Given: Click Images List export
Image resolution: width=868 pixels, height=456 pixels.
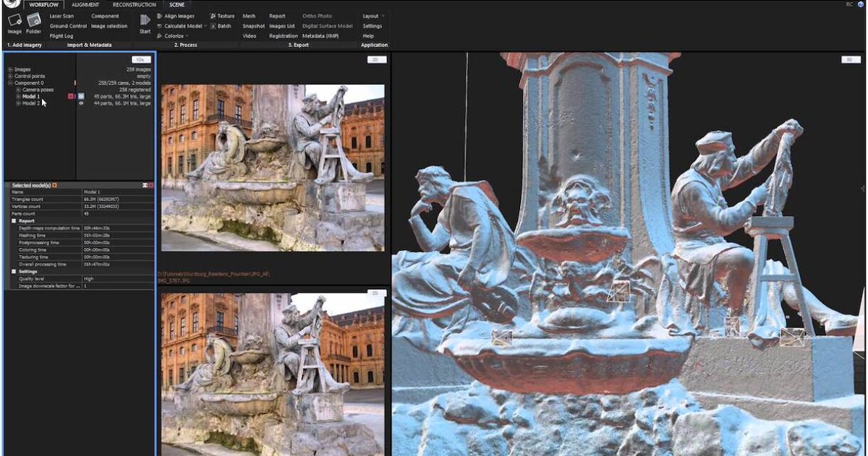Looking at the screenshot, I should click(x=282, y=26).
